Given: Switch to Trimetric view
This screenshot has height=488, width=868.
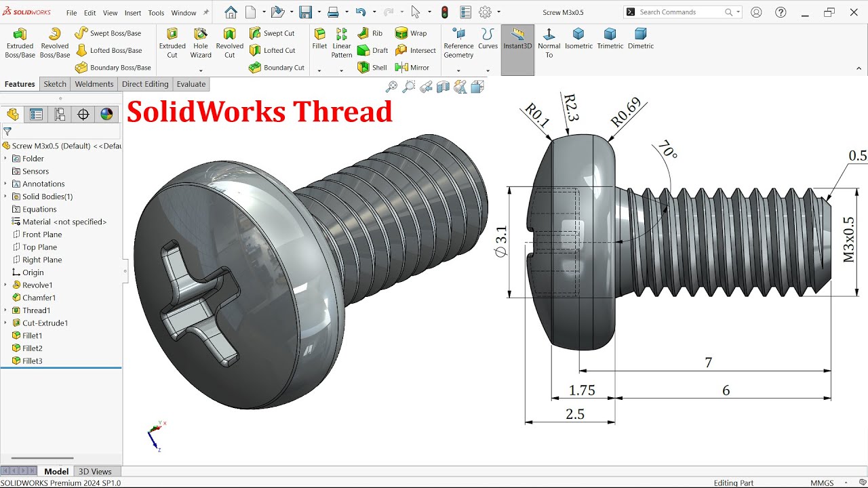Looking at the screenshot, I should tap(610, 39).
